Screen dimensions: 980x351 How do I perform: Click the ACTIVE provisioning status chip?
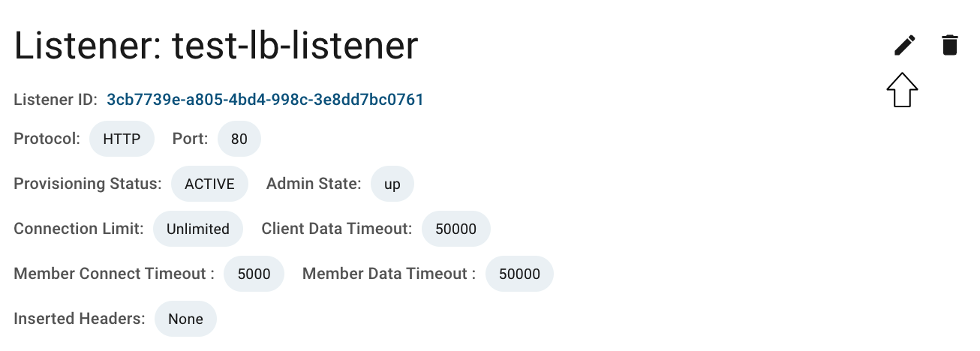tap(210, 184)
